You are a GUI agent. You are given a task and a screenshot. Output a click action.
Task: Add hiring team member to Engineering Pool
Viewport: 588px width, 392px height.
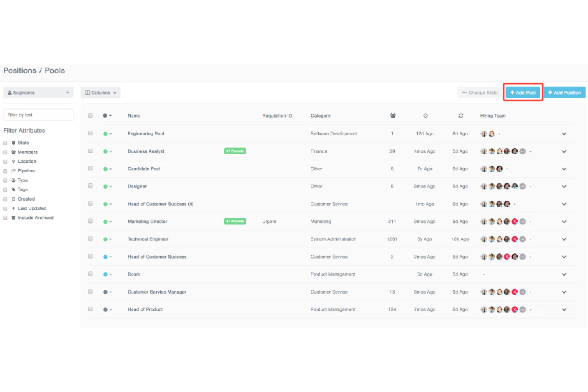(x=499, y=134)
